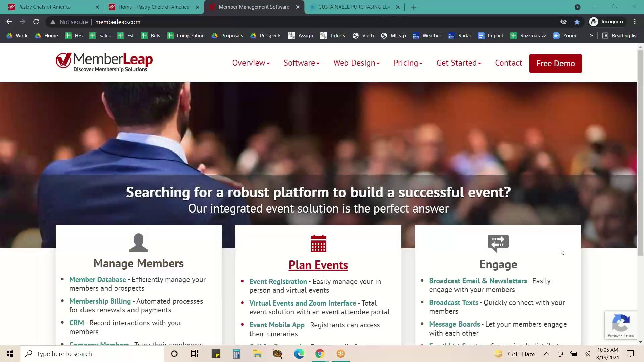Image resolution: width=644 pixels, height=362 pixels.
Task: Click the Windows search box
Action: pos(93,354)
